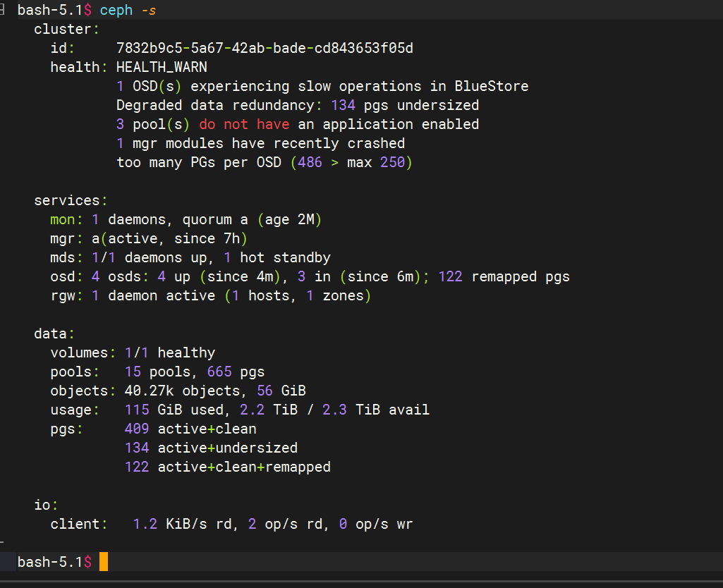Click '122 remapped pgs' in osd line

tap(504, 276)
